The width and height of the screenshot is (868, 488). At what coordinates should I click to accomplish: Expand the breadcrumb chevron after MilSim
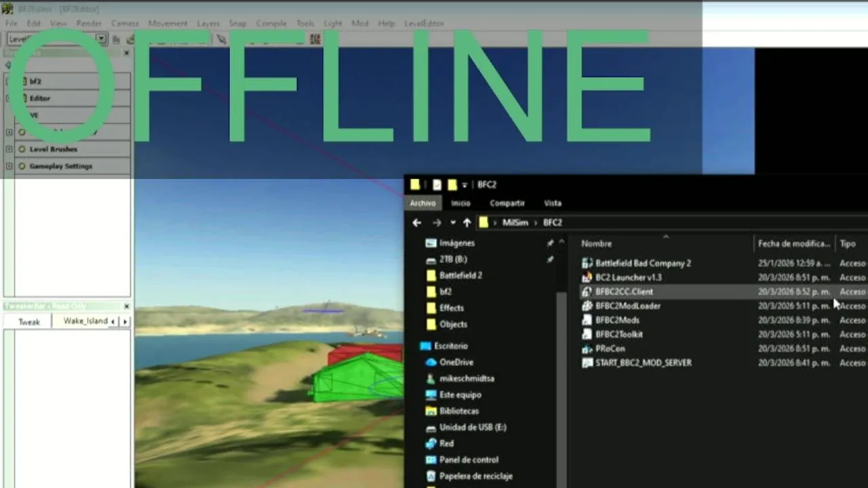click(536, 222)
